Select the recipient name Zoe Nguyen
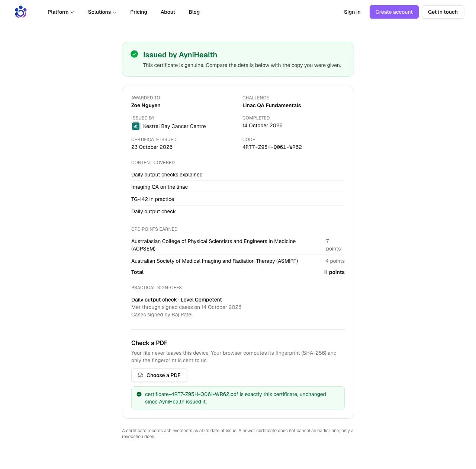This screenshot has width=476, height=469. 146,105
